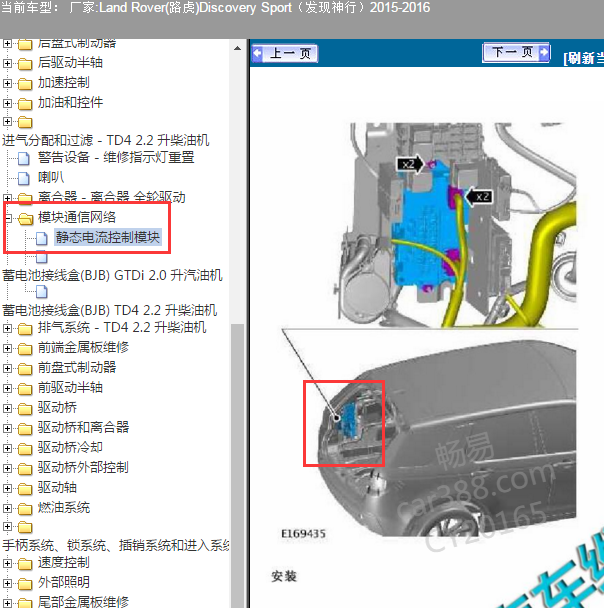Click the 驱动桥冷却 folder icon

pyautogui.click(x=25, y=449)
